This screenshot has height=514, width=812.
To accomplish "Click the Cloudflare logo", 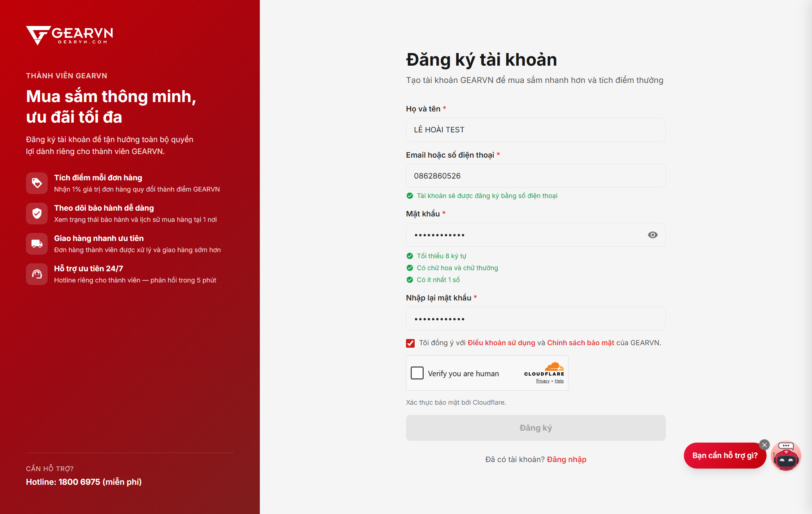I will click(544, 369).
